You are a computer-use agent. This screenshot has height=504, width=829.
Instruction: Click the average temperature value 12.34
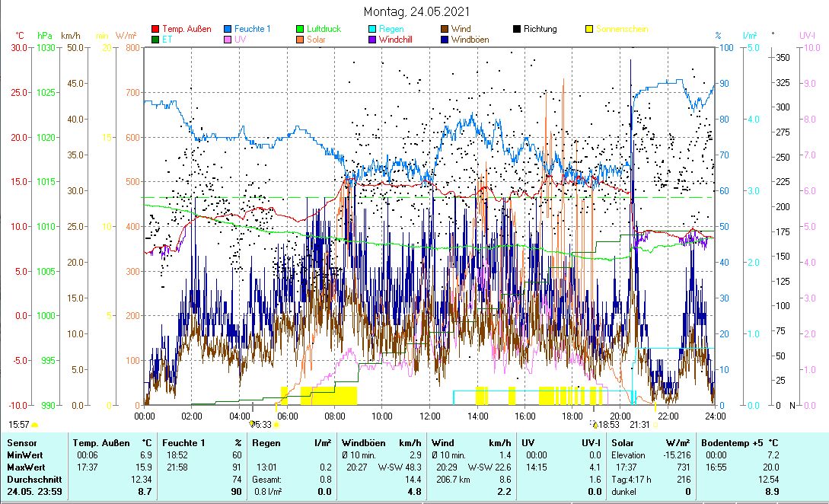[x=142, y=480]
